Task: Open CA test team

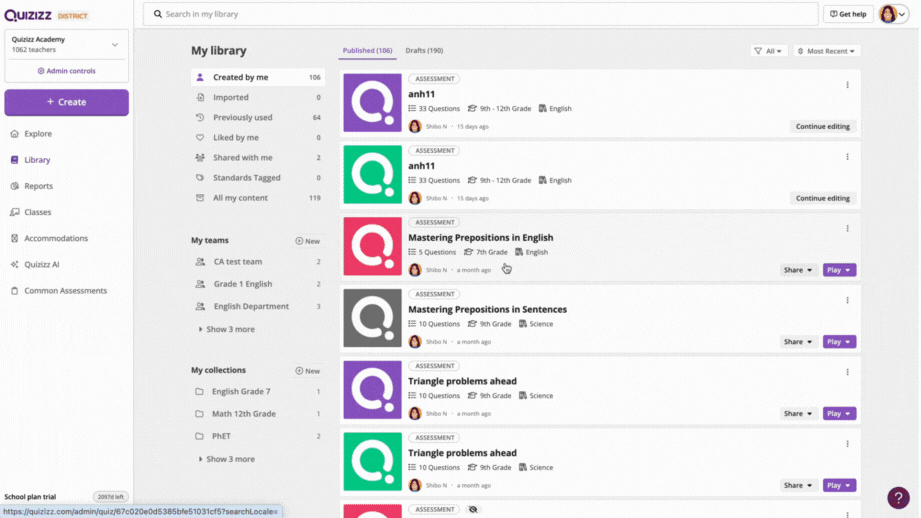Action: click(x=258, y=262)
